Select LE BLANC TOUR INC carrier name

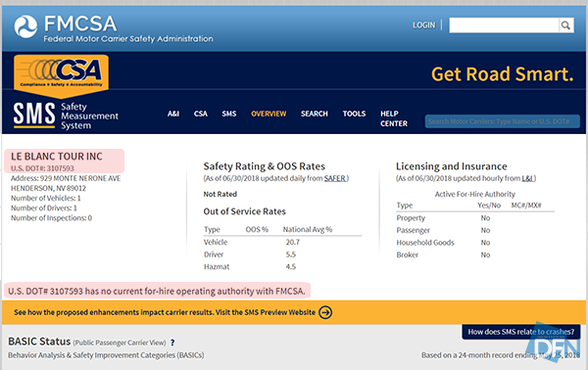[57, 157]
